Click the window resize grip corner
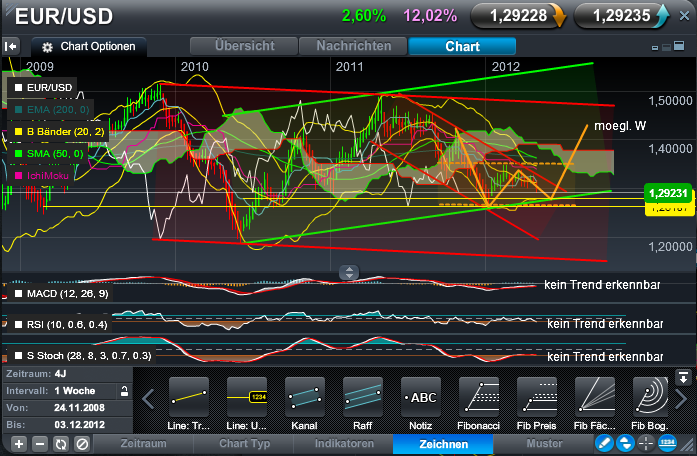 (688, 445)
